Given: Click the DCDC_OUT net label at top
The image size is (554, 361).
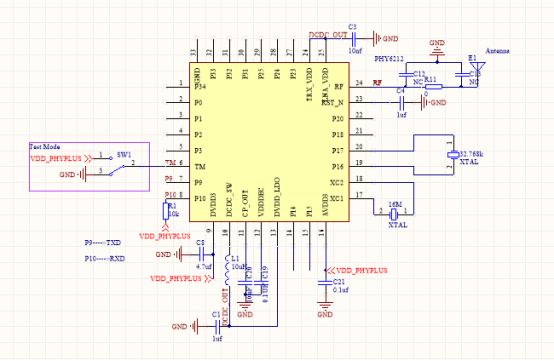Looking at the screenshot, I should (x=328, y=35).
